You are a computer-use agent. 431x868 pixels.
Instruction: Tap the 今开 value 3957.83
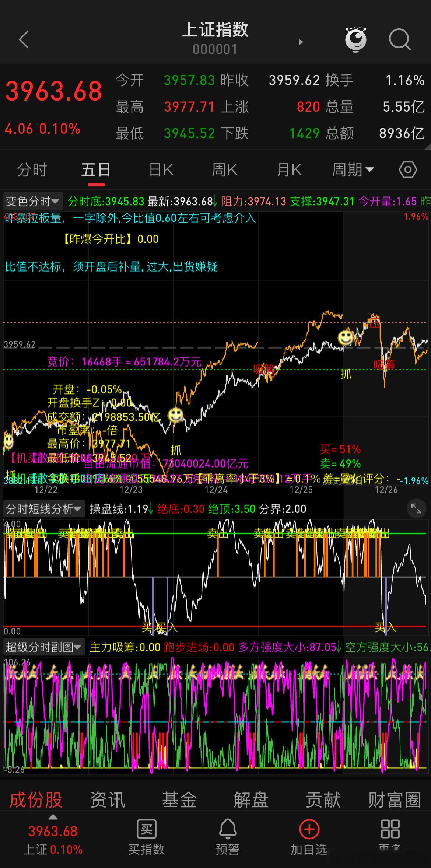click(189, 80)
